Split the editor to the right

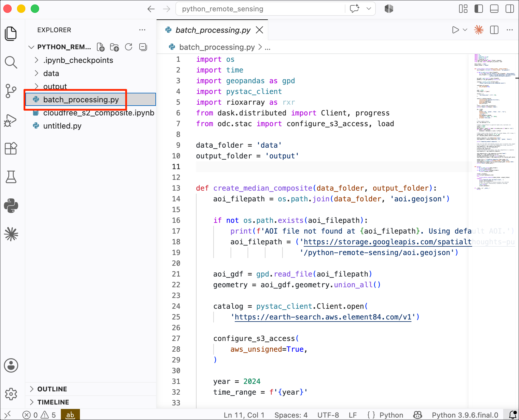(x=494, y=30)
